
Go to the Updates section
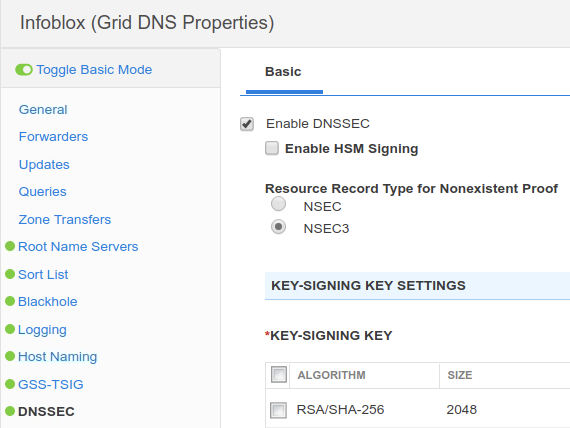(x=44, y=164)
